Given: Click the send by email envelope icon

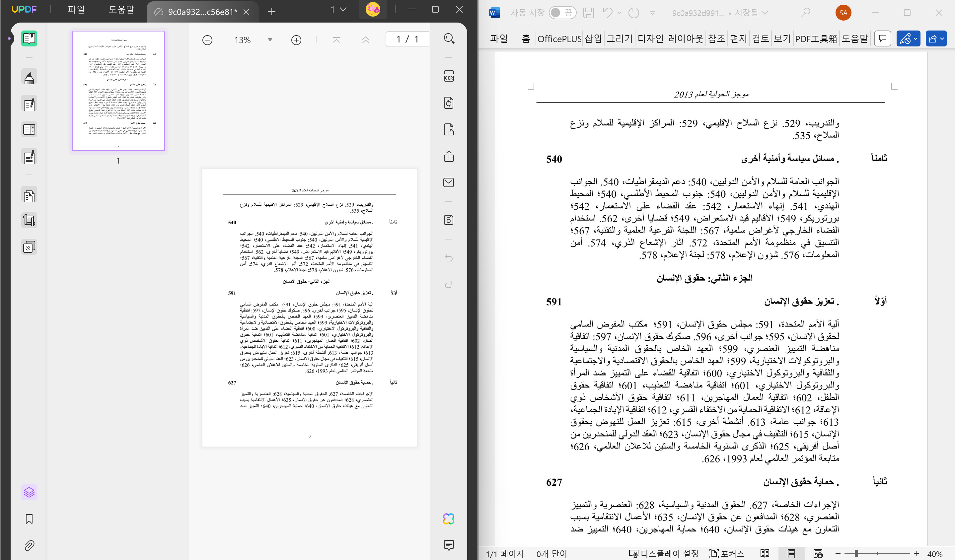Looking at the screenshot, I should tap(449, 182).
